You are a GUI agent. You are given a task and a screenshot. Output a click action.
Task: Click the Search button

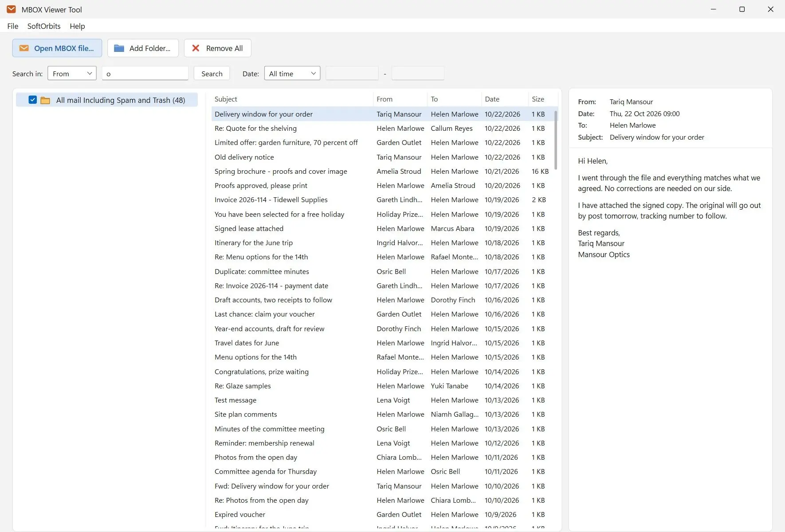(212, 73)
